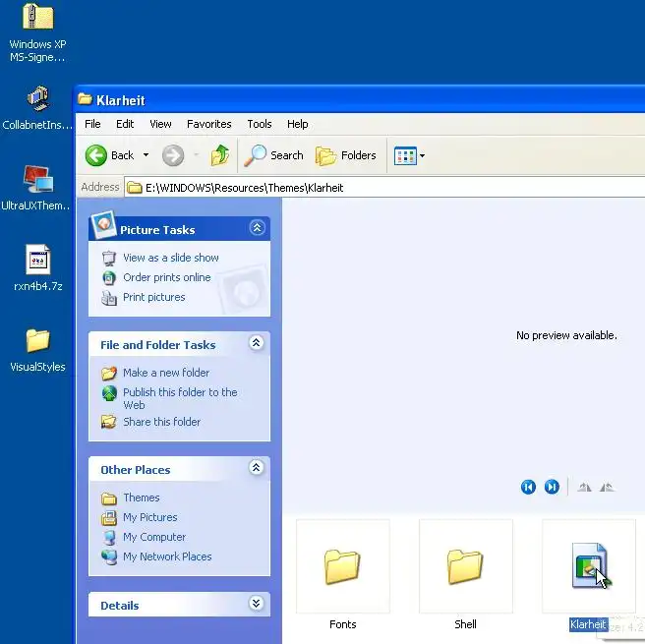Open the View menu
Screen dimensions: 645x644
160,124
